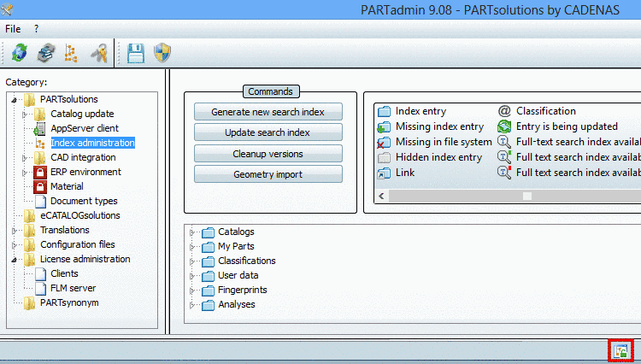Expand the Catalog update node

pyautogui.click(x=25, y=114)
